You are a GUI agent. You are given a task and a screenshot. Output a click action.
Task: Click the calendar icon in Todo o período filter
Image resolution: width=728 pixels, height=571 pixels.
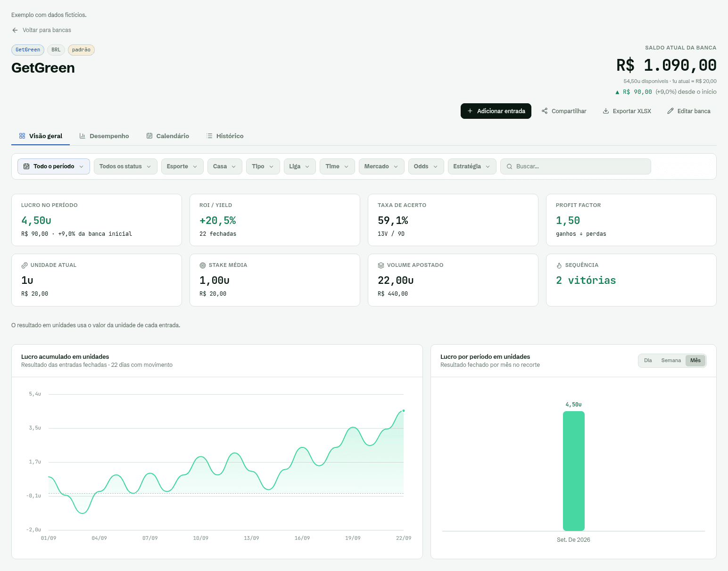[x=26, y=166]
